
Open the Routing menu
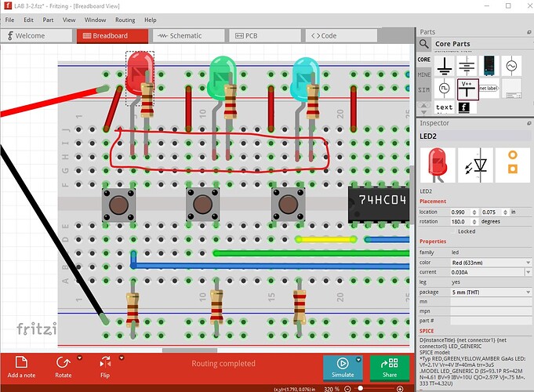click(x=125, y=19)
